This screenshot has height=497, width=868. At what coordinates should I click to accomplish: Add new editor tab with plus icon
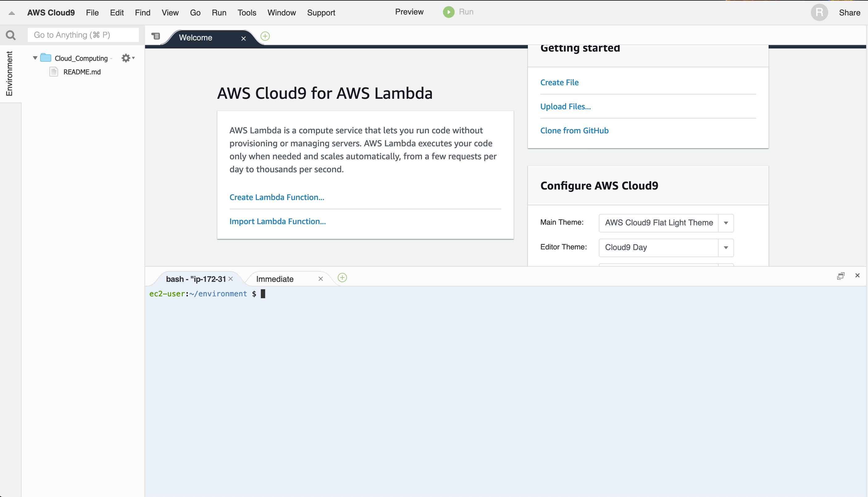pyautogui.click(x=265, y=36)
